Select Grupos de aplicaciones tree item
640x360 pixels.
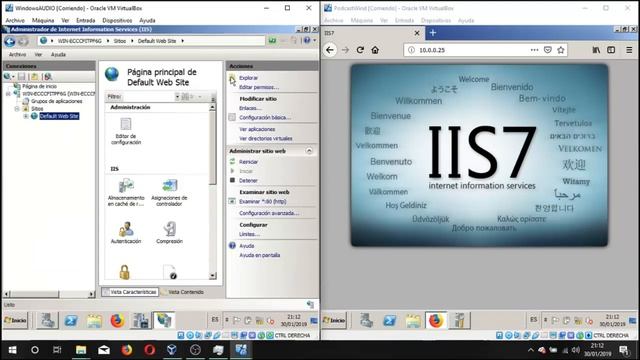(x=56, y=101)
